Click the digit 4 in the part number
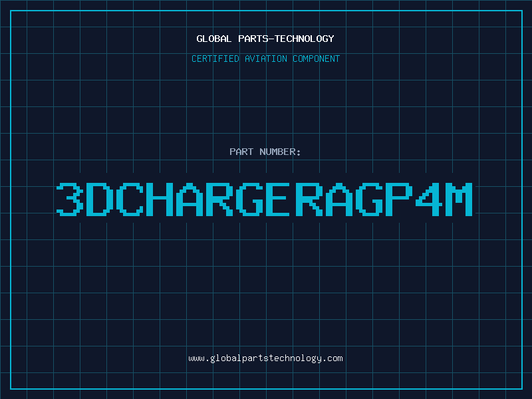 pos(429,199)
